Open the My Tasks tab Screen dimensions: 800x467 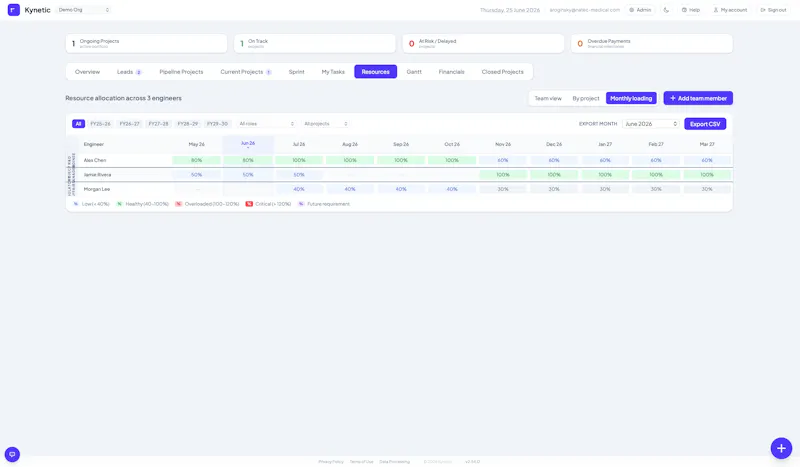point(333,72)
